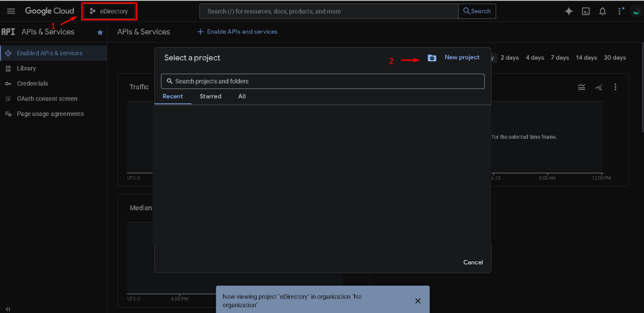The width and height of the screenshot is (644, 313).
Task: Switch to the Starred tab
Action: click(x=210, y=97)
